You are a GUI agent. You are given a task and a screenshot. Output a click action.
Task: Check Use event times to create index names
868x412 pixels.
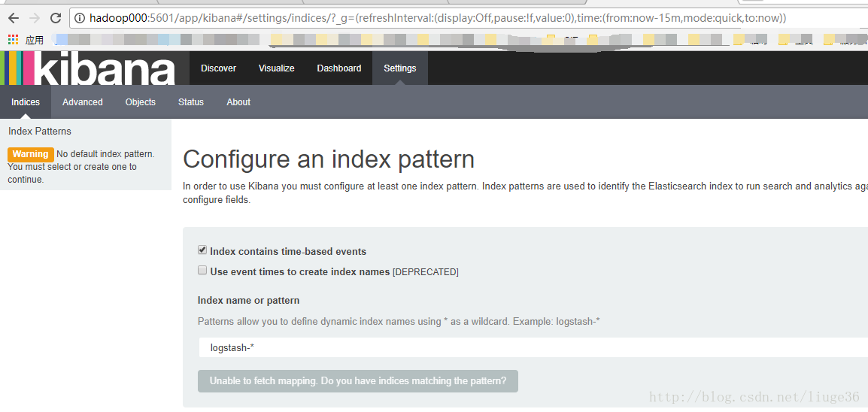pos(202,271)
